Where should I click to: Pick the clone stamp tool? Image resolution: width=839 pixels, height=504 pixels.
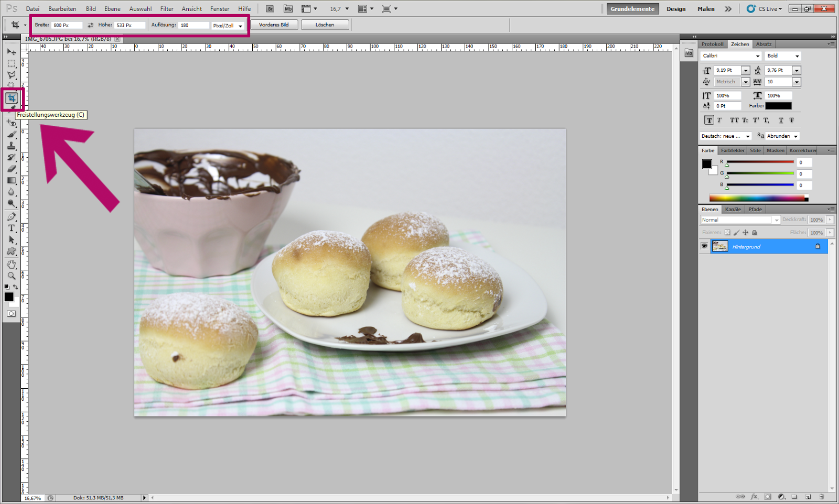point(12,146)
